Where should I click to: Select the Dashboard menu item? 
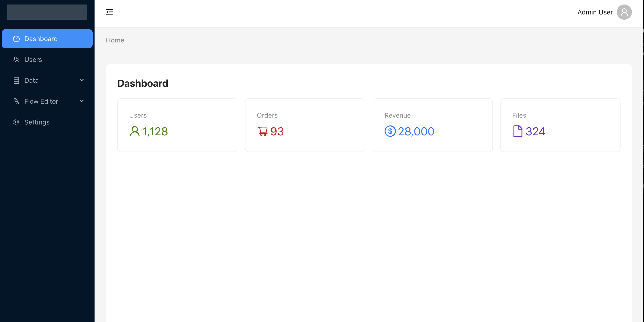pyautogui.click(x=41, y=39)
